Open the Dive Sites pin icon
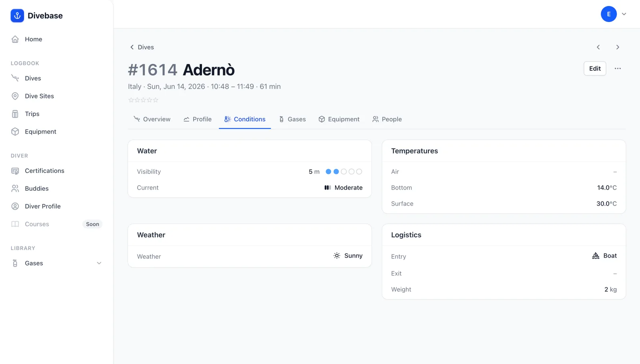Image resolution: width=640 pixels, height=364 pixels. point(15,96)
